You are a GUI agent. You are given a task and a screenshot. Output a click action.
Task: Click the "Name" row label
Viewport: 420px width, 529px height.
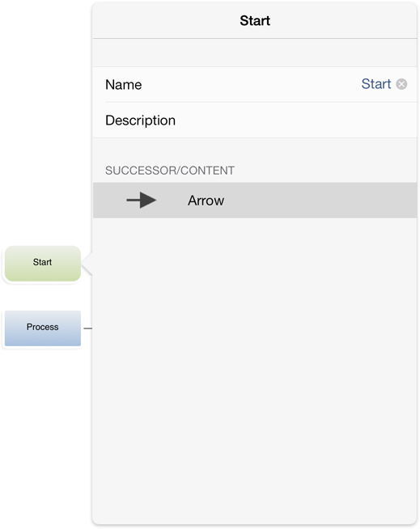(x=124, y=85)
